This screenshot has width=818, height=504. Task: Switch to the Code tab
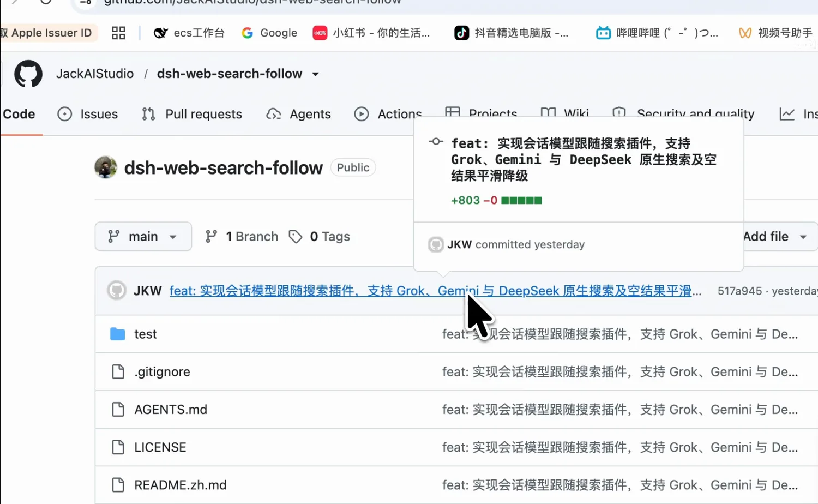pos(19,114)
